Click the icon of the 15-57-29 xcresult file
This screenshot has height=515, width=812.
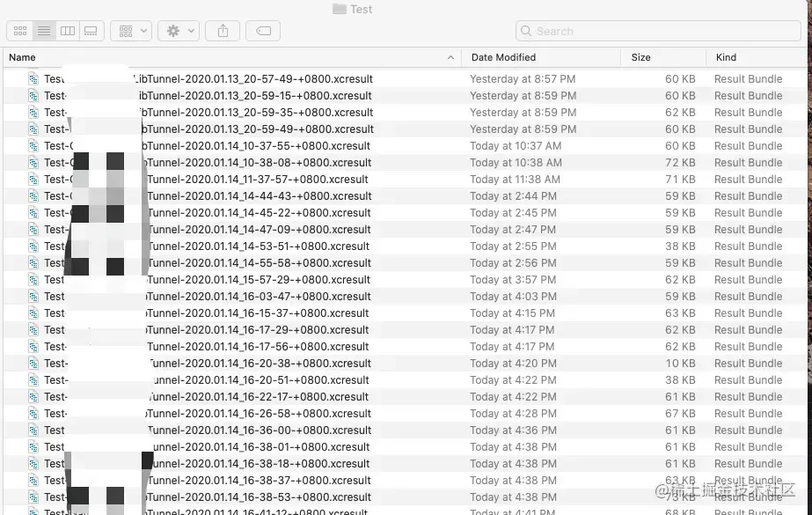click(33, 280)
